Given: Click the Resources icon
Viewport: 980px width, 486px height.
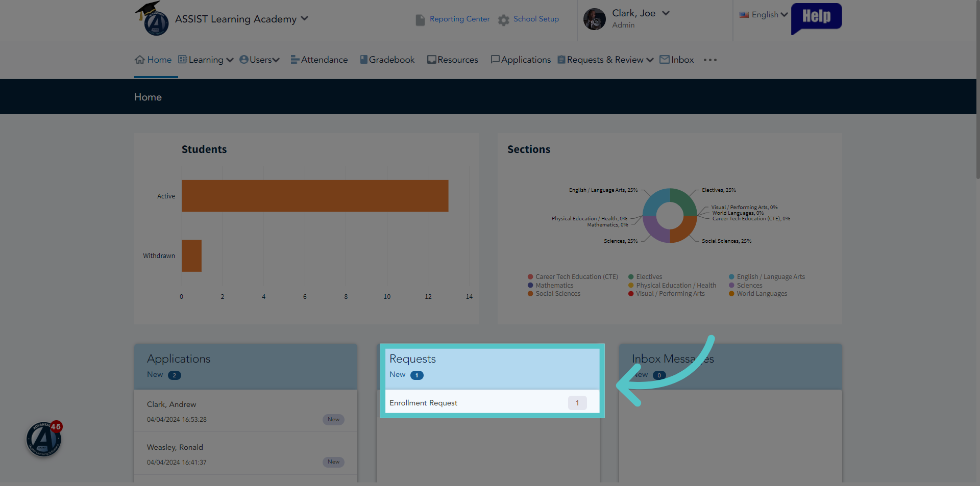Looking at the screenshot, I should [432, 60].
